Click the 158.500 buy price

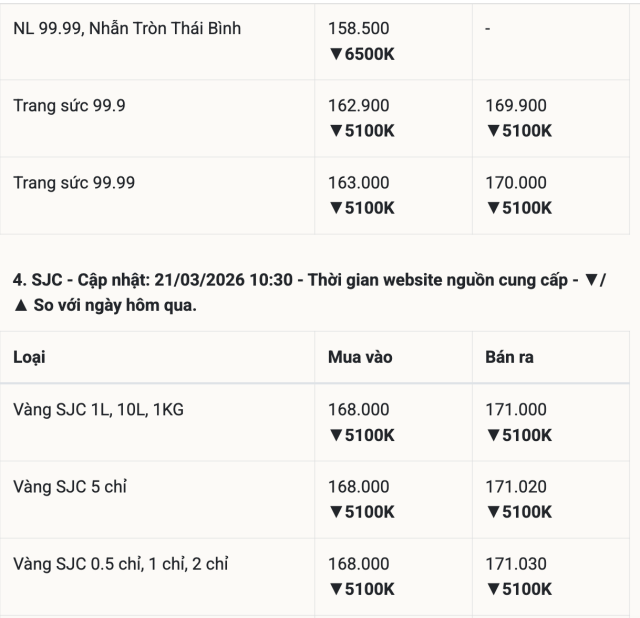359,29
